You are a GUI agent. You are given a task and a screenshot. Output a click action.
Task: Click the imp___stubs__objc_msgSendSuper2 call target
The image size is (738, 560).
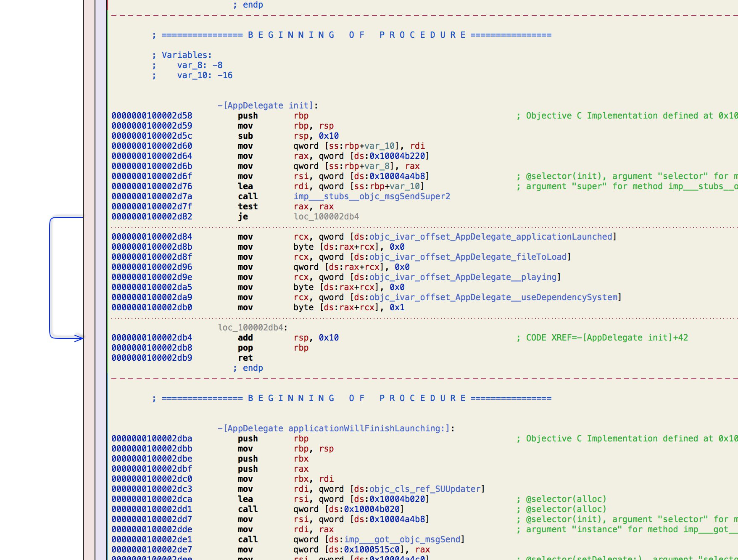coord(372,196)
